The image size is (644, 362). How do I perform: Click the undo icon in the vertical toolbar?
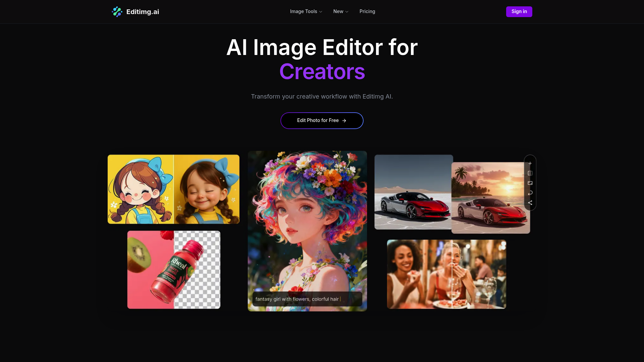[530, 193]
